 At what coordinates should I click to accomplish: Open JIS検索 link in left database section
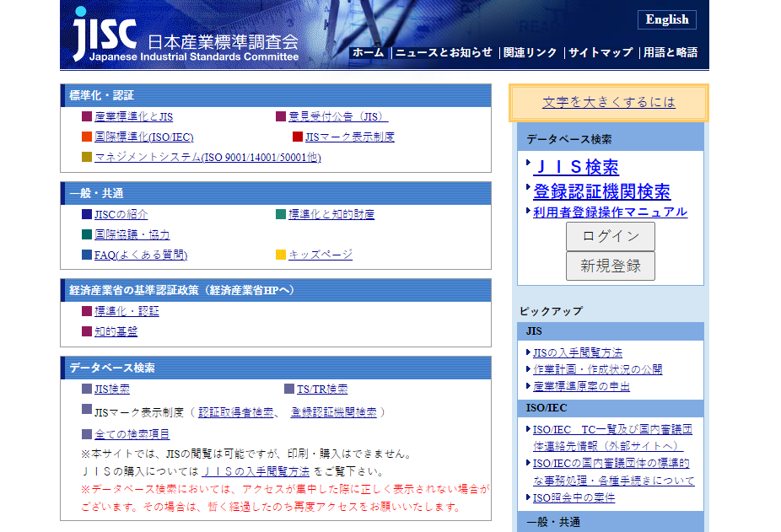(112, 390)
